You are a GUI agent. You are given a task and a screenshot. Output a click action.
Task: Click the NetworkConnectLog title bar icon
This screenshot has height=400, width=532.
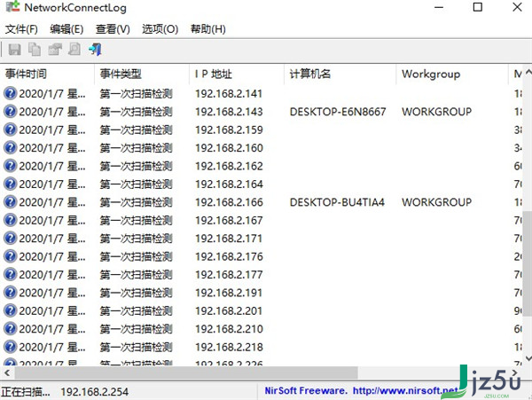[x=13, y=7]
